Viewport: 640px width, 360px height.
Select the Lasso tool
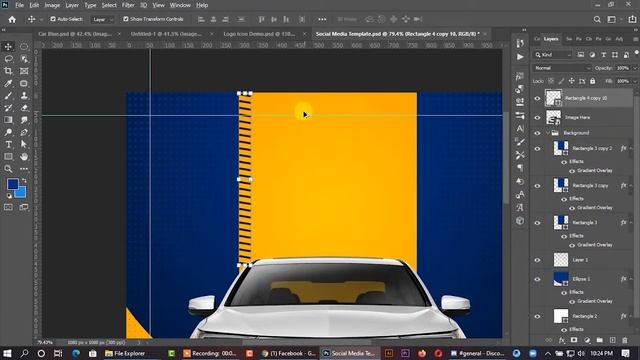pos(8,59)
